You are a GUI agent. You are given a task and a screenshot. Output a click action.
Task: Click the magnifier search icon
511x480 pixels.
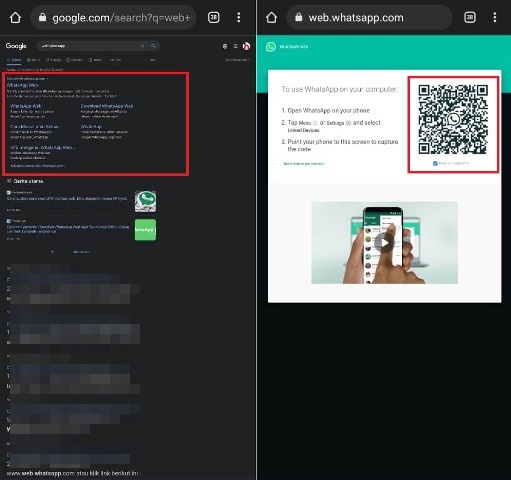tap(153, 46)
